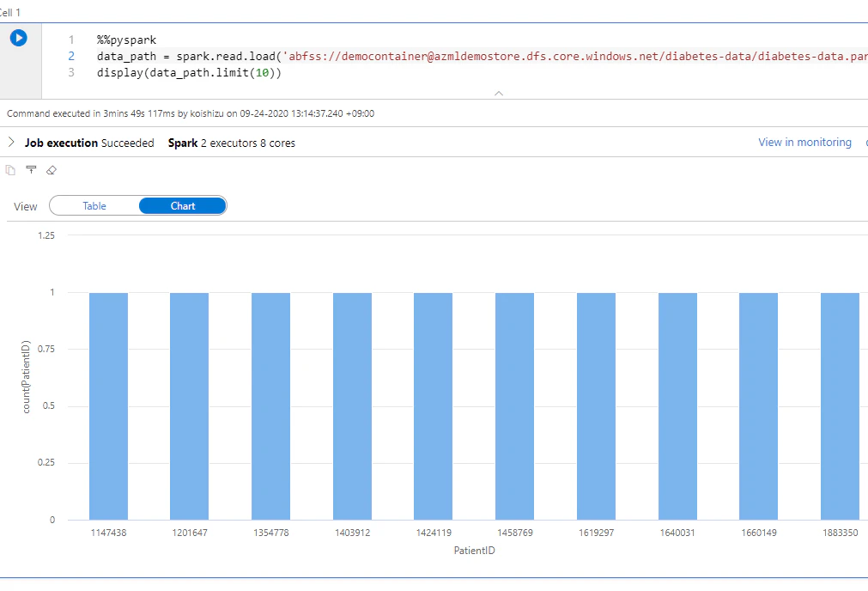Run the pyspark cell with the play button
This screenshot has height=591, width=868.
point(18,38)
